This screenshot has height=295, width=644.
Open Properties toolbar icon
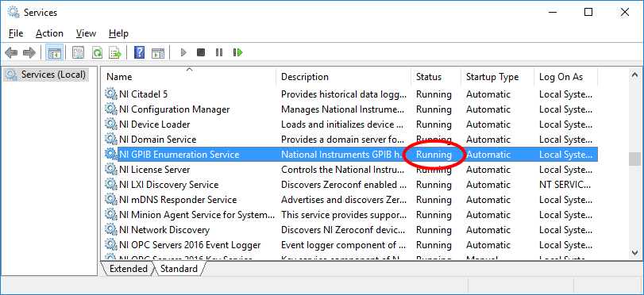(78, 52)
